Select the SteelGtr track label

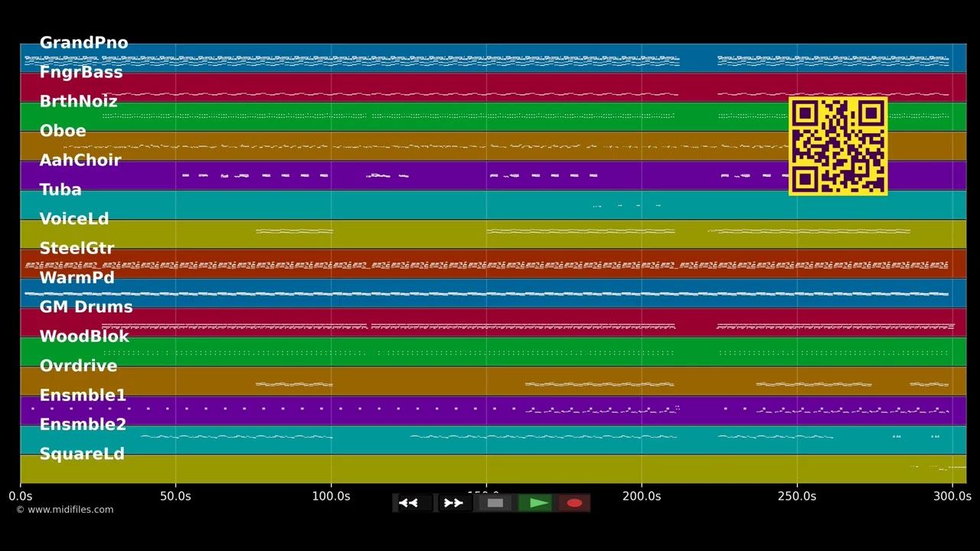pyautogui.click(x=77, y=248)
